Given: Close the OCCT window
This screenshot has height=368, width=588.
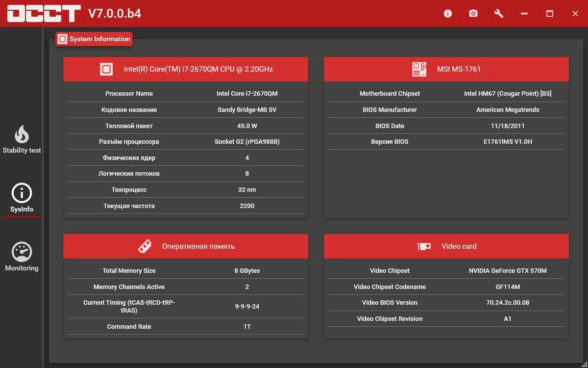Looking at the screenshot, I should pos(575,13).
